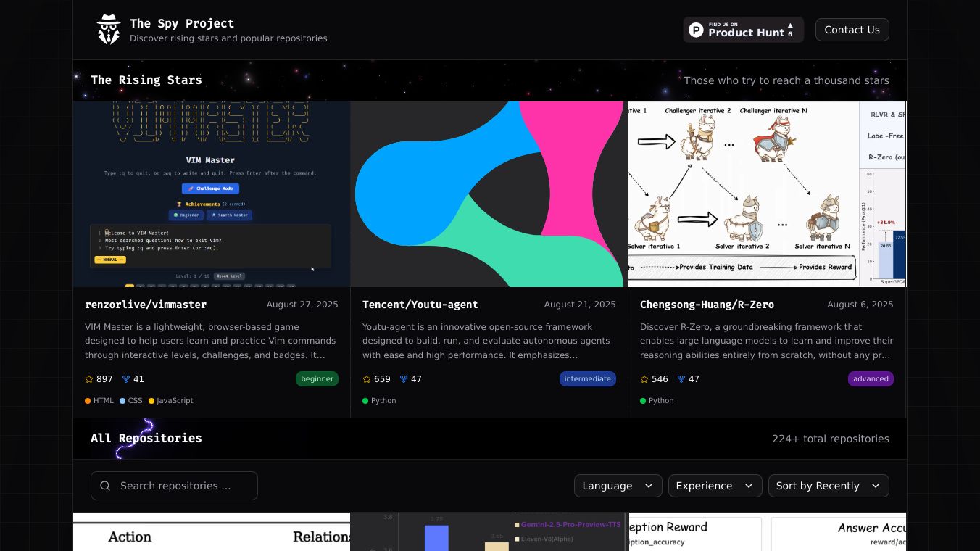Click the fork icon on Youtu-agent card
Image resolution: width=980 pixels, height=551 pixels.
(404, 379)
